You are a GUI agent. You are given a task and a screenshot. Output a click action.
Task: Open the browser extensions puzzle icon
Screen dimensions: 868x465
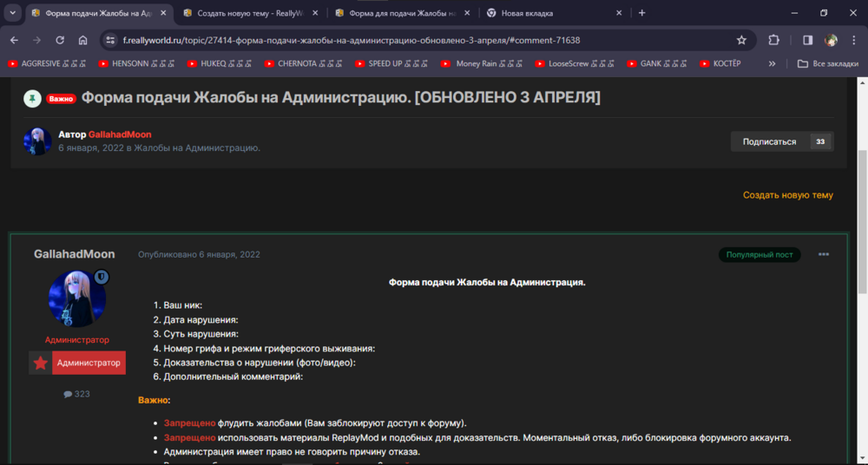pos(773,40)
